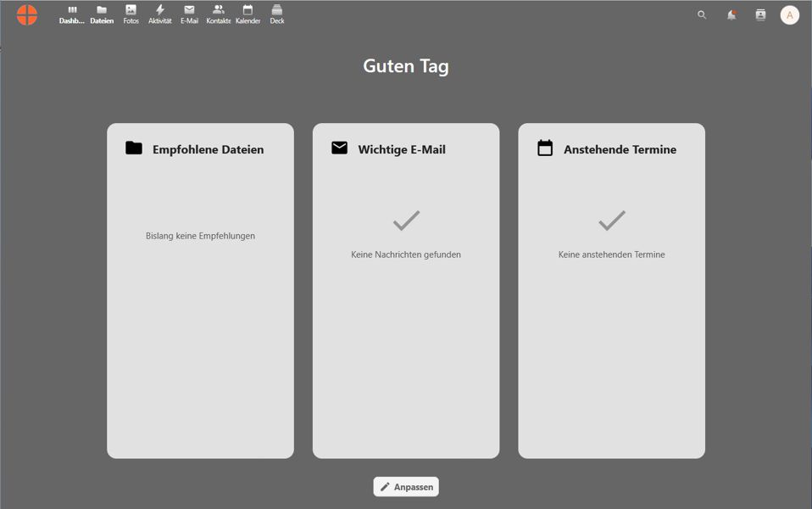
Task: Open the Kalender calendar app
Action: [247, 14]
